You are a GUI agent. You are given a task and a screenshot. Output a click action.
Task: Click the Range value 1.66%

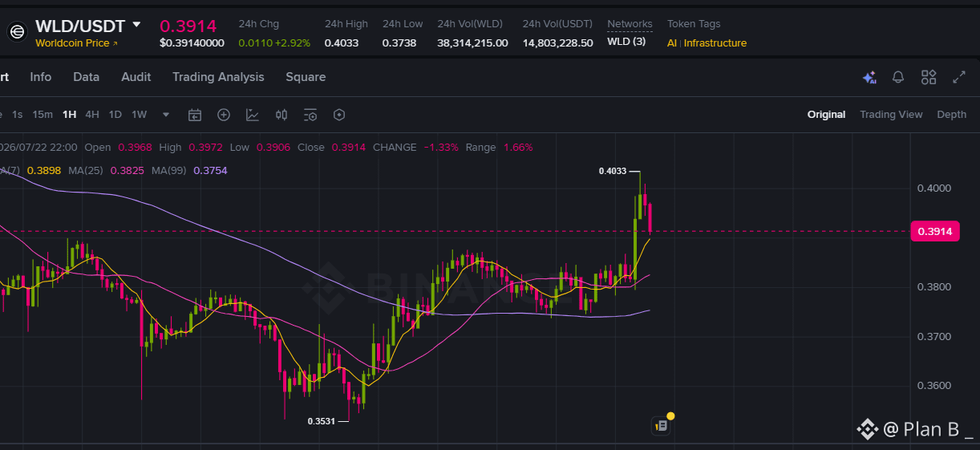(x=518, y=147)
